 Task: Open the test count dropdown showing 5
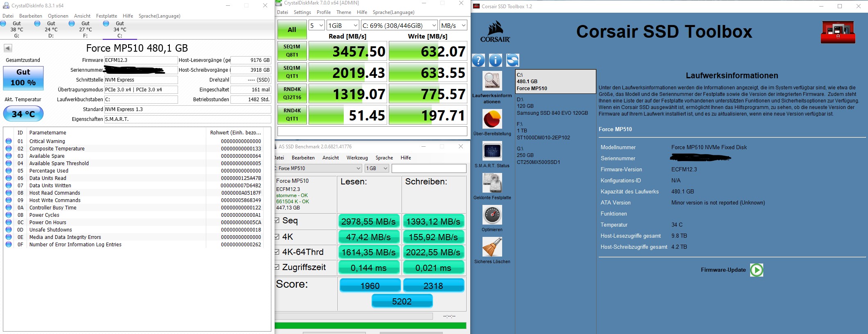[x=316, y=25]
